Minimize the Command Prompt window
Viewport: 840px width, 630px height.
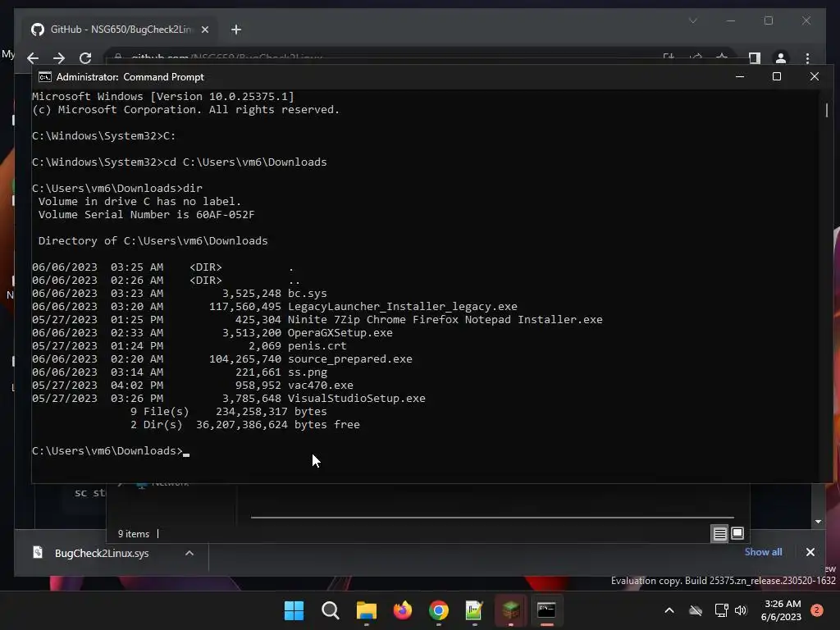[x=740, y=76]
